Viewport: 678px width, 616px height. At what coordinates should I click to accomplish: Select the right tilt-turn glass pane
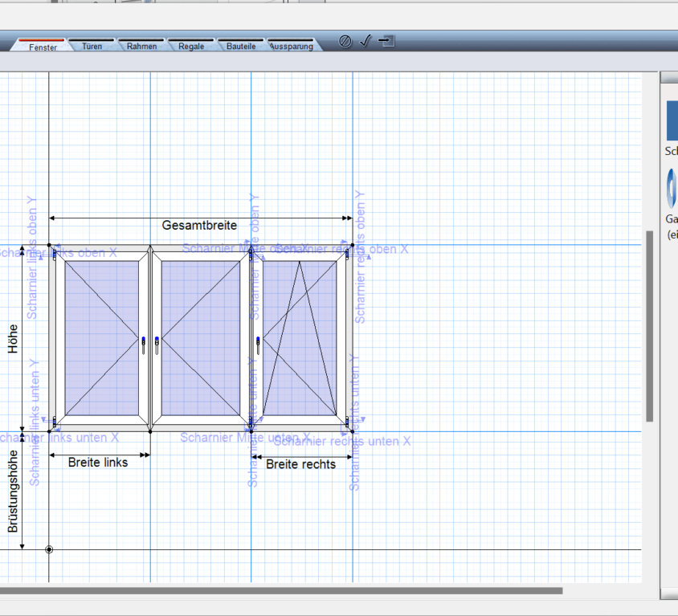pyautogui.click(x=300, y=338)
